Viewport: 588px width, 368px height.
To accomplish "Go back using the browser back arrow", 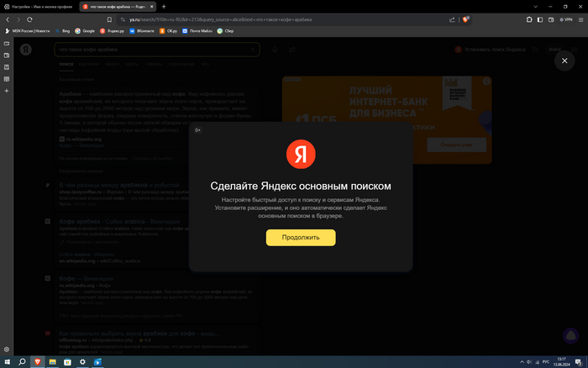I will (x=8, y=19).
